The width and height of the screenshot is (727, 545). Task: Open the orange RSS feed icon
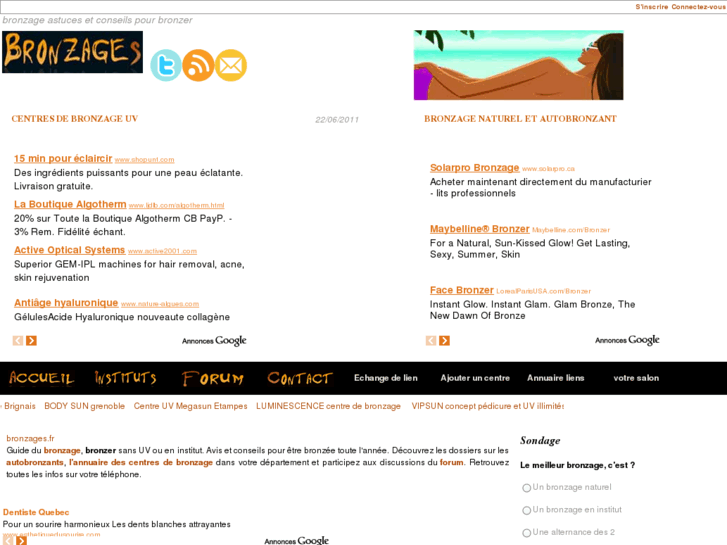coord(198,65)
